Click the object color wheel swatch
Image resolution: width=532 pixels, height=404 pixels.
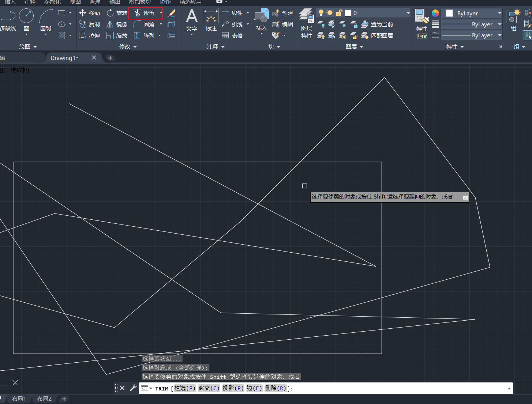click(x=435, y=13)
